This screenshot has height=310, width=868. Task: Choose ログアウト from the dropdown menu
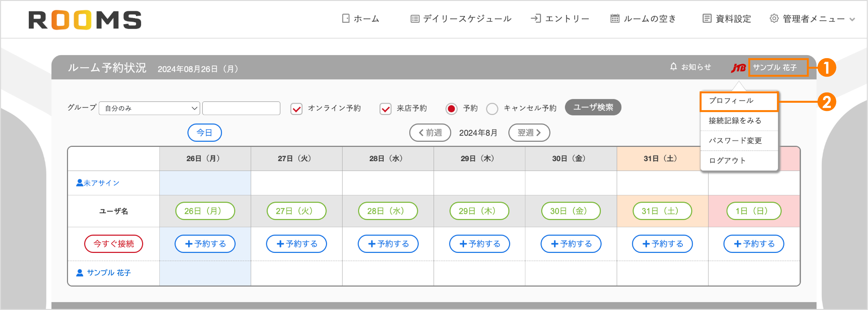pos(727,161)
